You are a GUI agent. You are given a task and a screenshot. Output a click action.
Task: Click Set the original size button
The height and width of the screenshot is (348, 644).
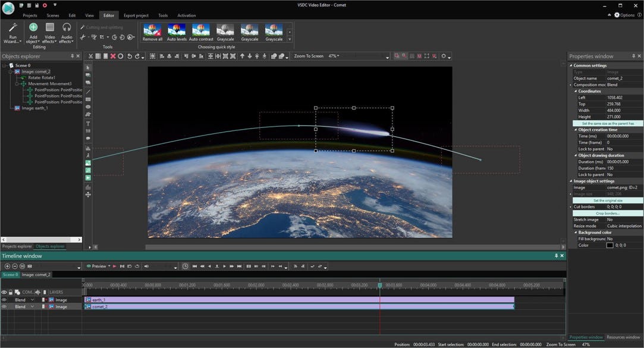(x=607, y=200)
